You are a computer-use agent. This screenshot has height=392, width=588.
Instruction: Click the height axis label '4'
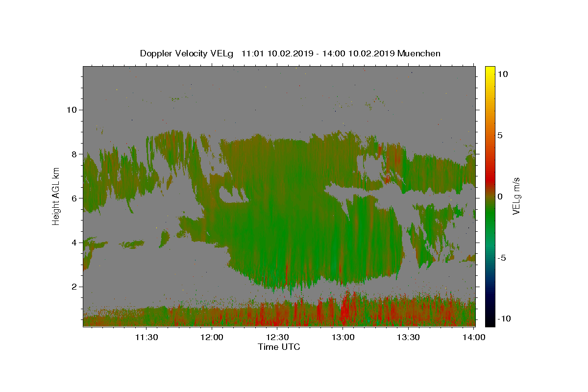(x=73, y=243)
